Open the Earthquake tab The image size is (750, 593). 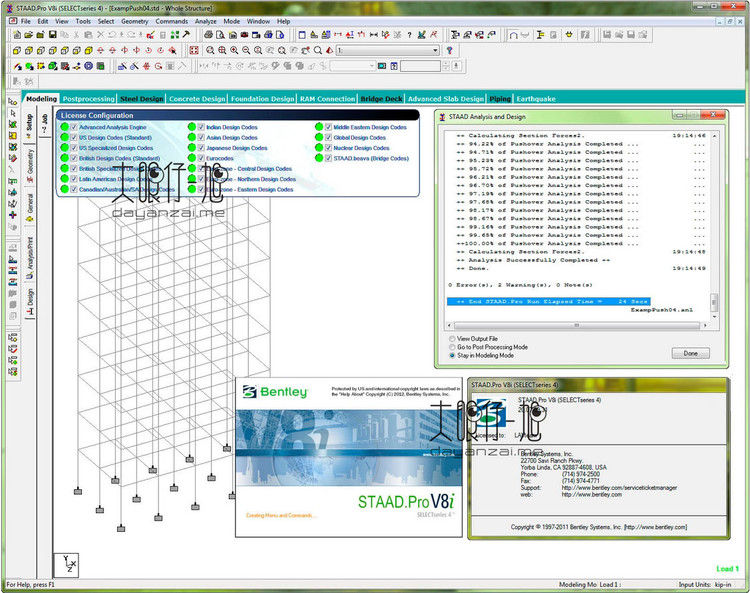[536, 99]
